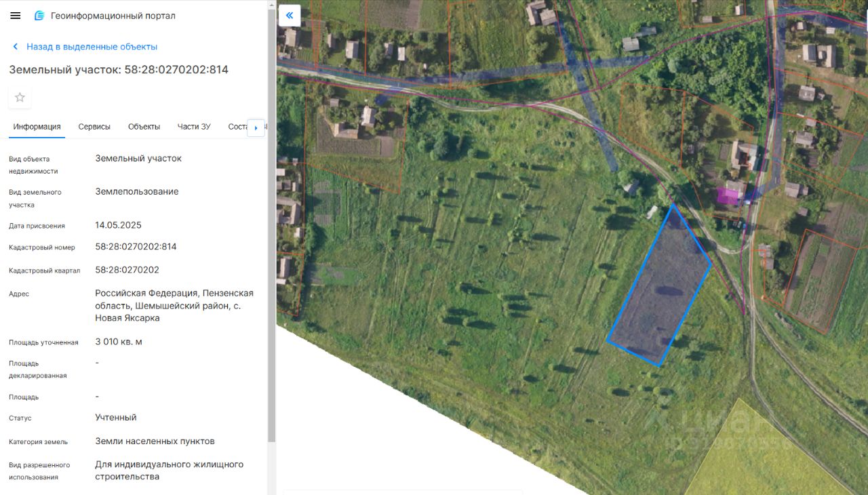Collapse side panel with double-chevron button

[x=290, y=15]
